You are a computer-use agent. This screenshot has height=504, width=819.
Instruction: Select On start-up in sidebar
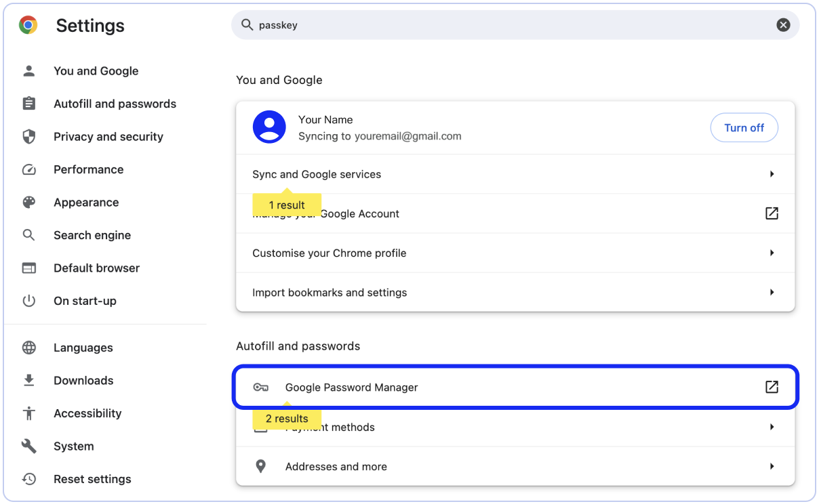(x=85, y=301)
